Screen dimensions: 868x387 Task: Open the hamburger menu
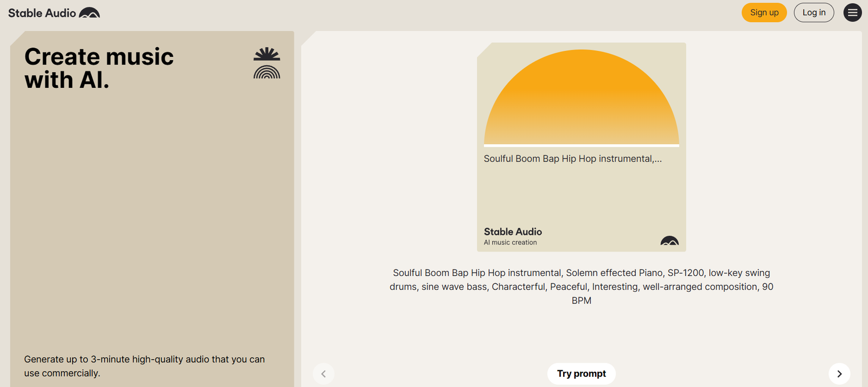coord(852,12)
